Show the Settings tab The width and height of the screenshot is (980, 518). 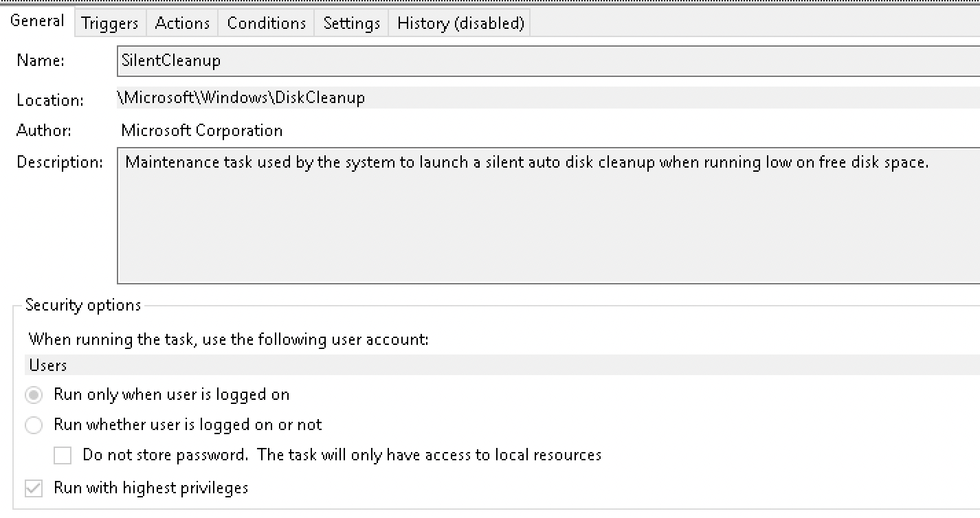(x=351, y=23)
